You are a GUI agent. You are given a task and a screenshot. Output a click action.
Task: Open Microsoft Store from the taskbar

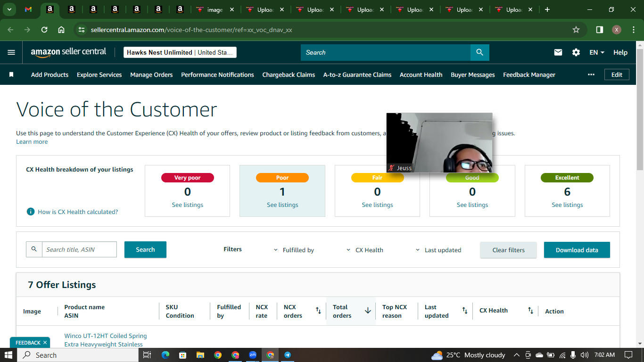click(x=183, y=355)
